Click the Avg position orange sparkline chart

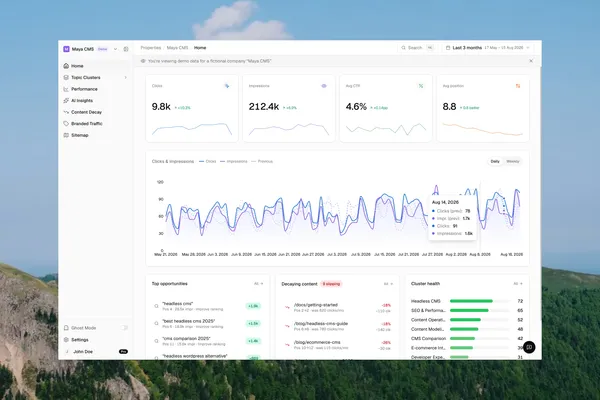[x=483, y=129]
